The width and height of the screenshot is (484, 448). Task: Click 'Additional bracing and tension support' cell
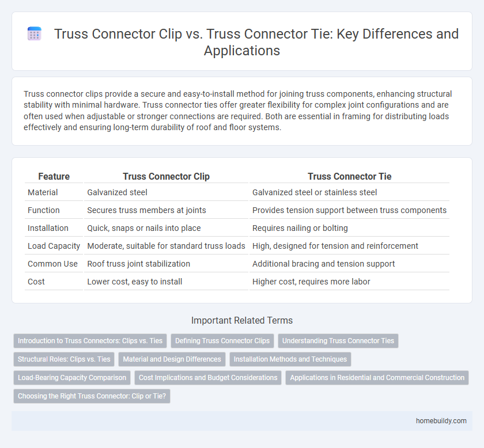(349, 264)
